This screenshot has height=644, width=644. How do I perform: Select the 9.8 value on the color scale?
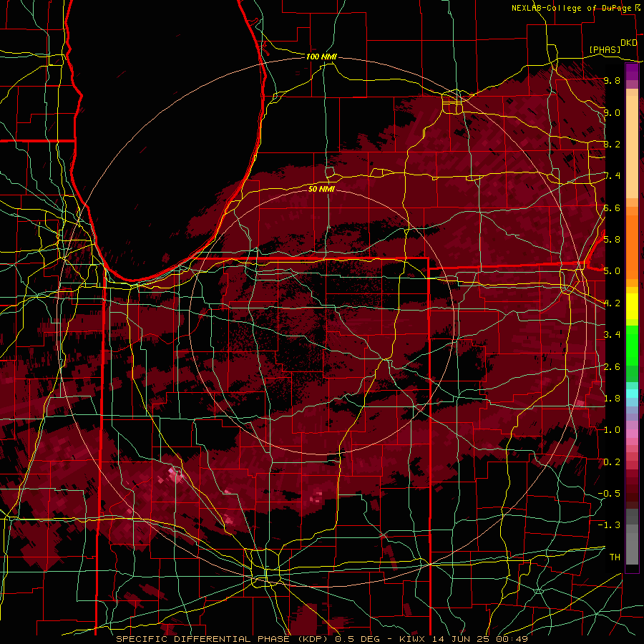coord(612,80)
